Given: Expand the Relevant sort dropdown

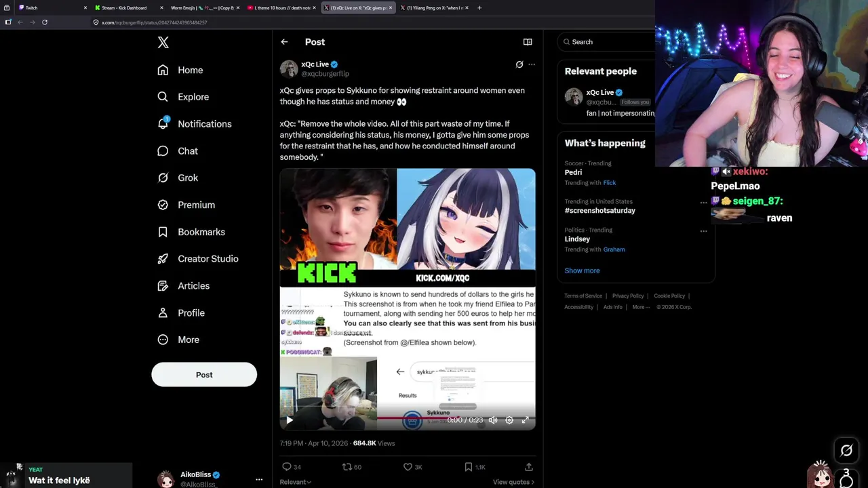Looking at the screenshot, I should click(296, 482).
